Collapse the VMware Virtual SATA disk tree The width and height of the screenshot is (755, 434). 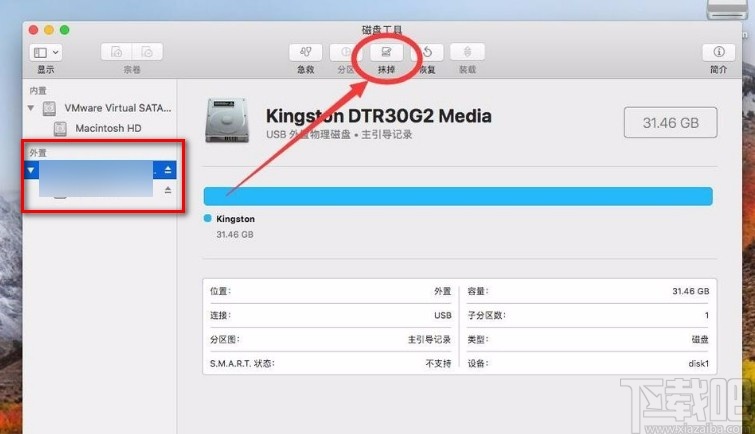point(31,108)
